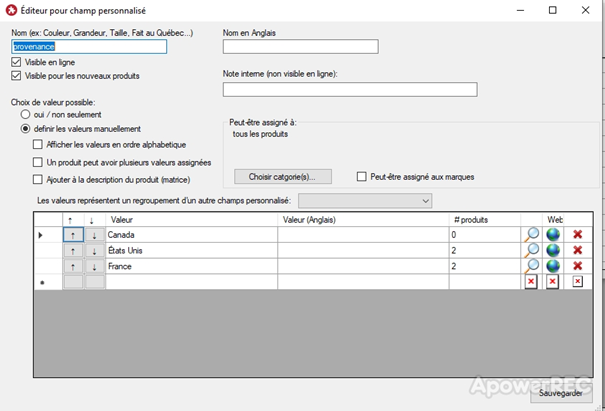This screenshot has width=605, height=411.
Task: Click the États Unis value cell
Action: click(x=191, y=250)
